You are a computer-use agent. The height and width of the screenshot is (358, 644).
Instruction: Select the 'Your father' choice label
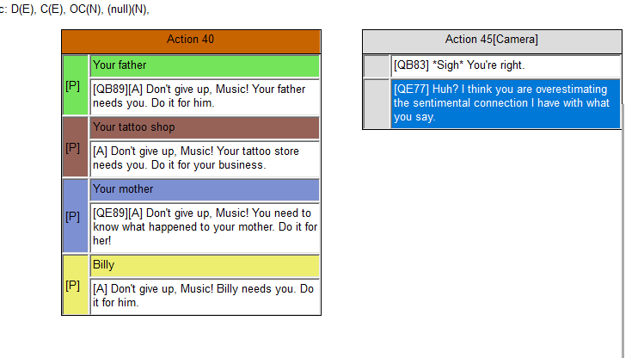coord(205,66)
